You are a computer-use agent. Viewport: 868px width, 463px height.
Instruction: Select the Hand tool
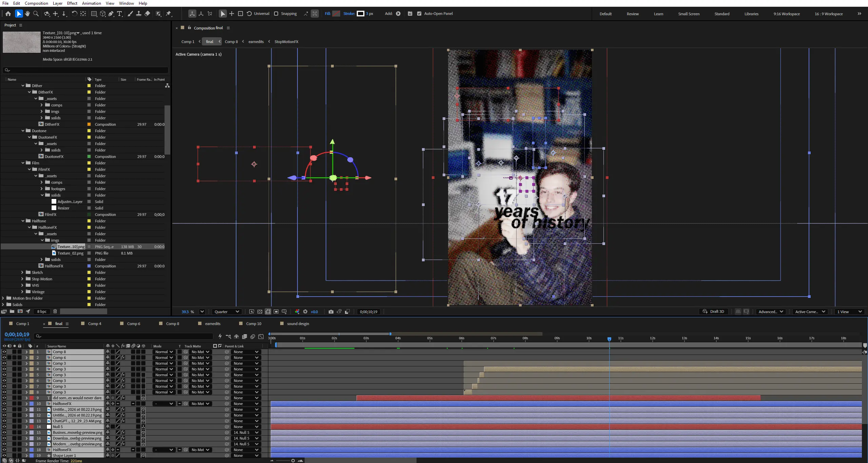(27, 14)
